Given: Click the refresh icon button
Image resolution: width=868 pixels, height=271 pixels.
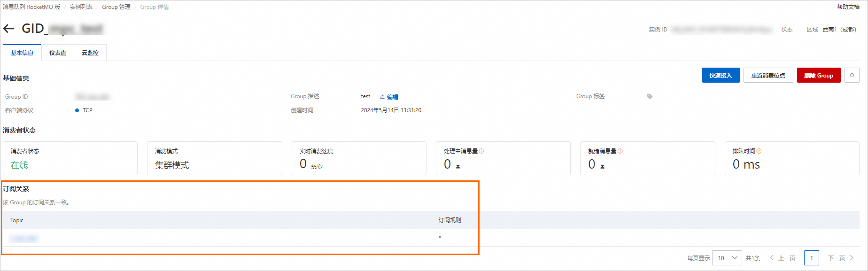Looking at the screenshot, I should 852,75.
